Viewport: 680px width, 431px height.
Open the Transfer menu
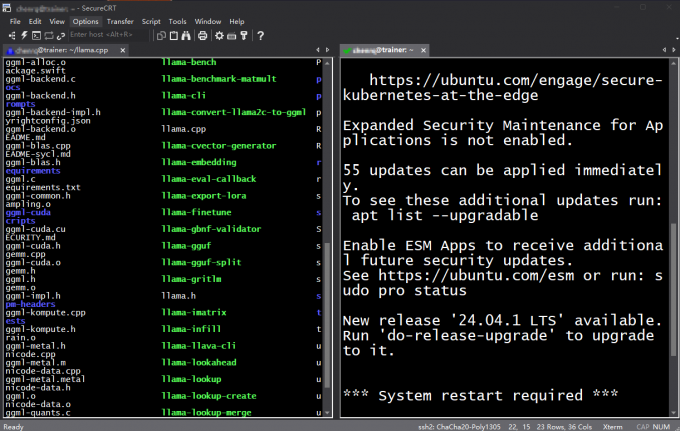point(120,21)
